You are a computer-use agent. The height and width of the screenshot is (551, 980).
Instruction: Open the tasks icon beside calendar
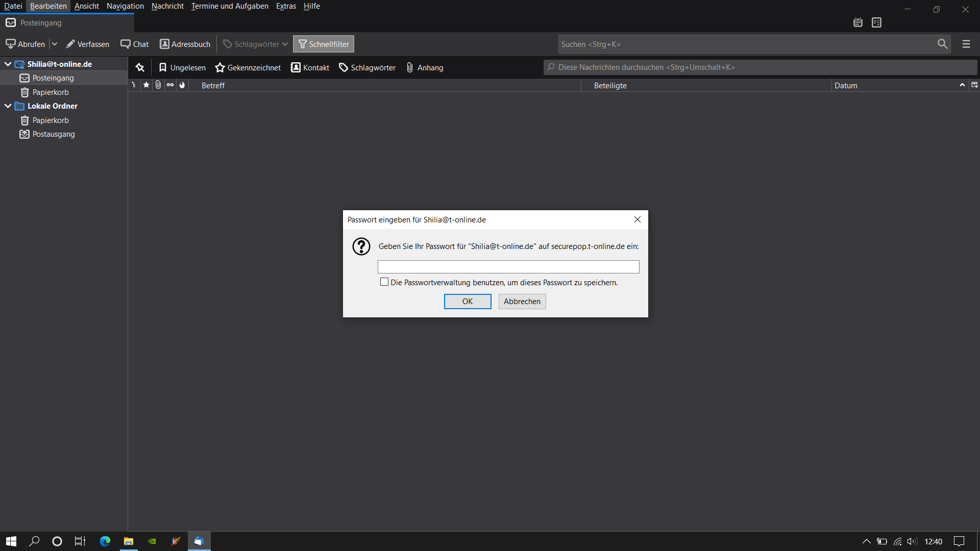tap(877, 22)
